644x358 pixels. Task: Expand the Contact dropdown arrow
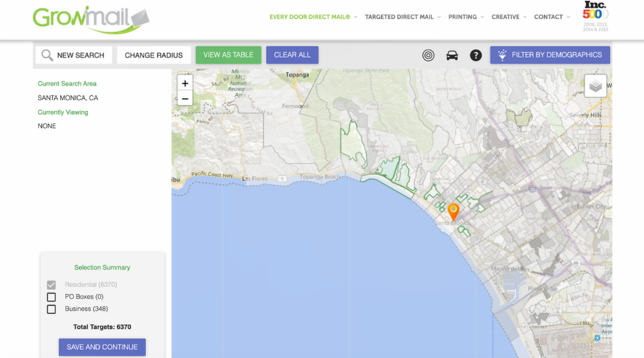click(x=569, y=17)
